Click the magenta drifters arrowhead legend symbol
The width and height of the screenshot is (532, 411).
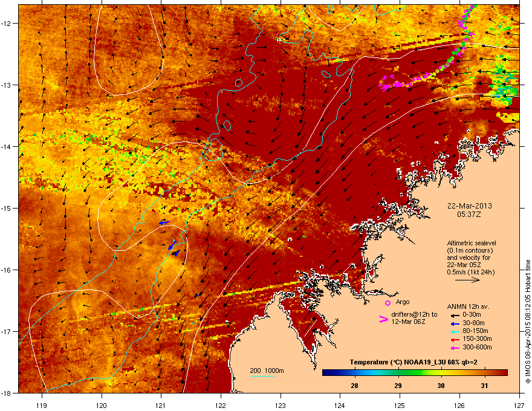coord(383,319)
